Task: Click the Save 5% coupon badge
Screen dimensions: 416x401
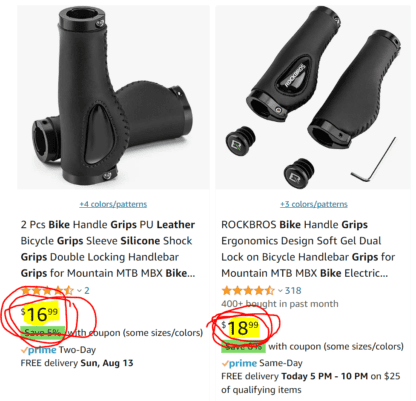Action: 42,332
